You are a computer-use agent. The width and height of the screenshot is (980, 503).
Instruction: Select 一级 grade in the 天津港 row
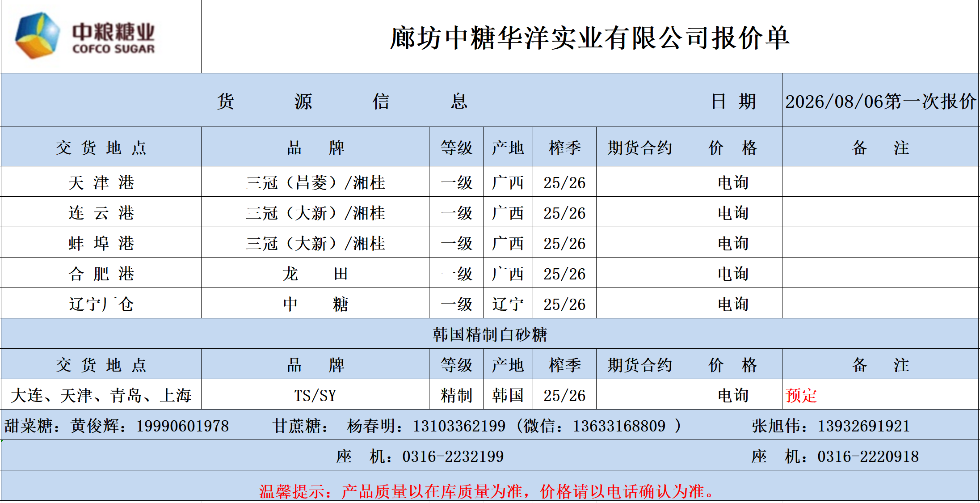point(456,182)
